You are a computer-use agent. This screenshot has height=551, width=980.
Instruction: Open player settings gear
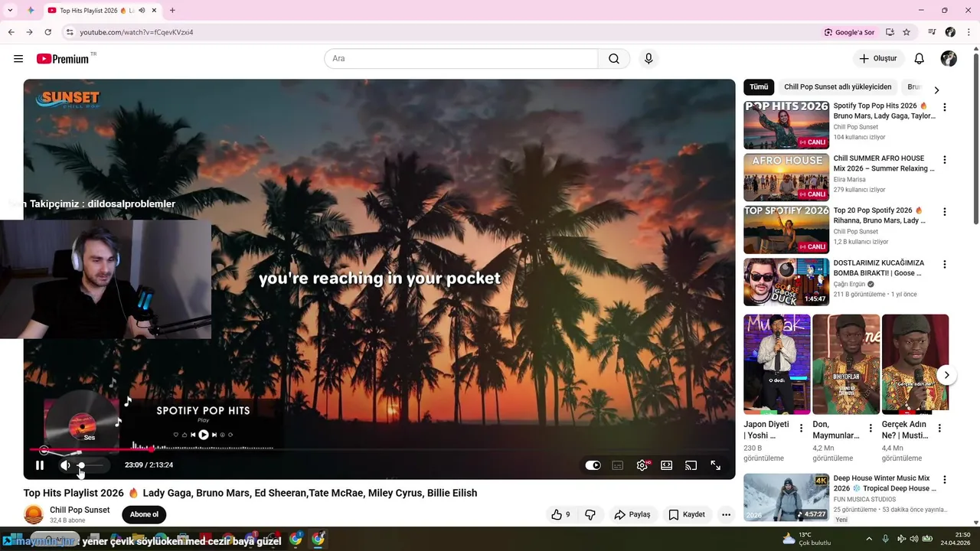642,465
